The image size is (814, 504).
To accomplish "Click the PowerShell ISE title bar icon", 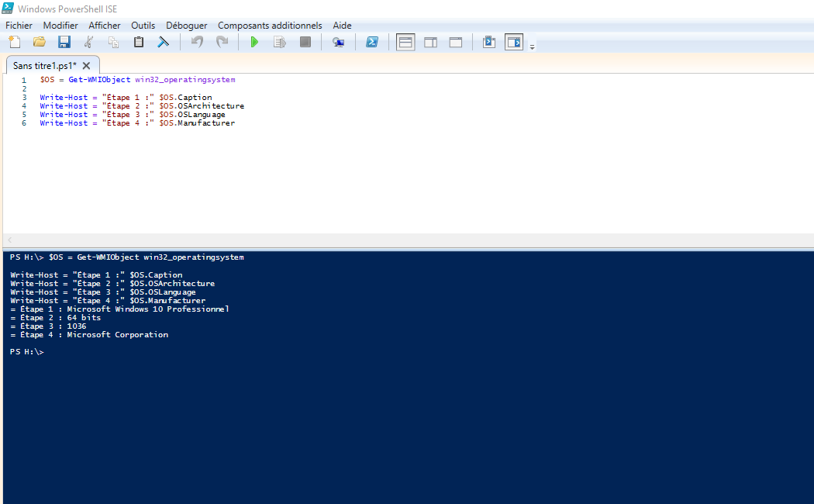I will (x=8, y=9).
